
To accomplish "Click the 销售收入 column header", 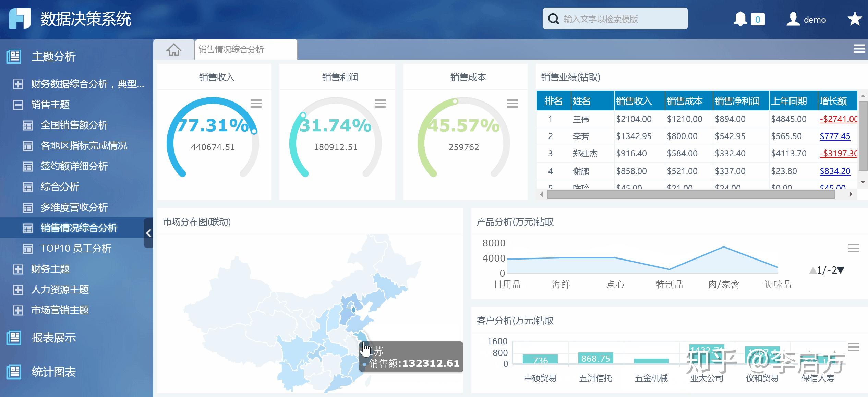I will 639,101.
